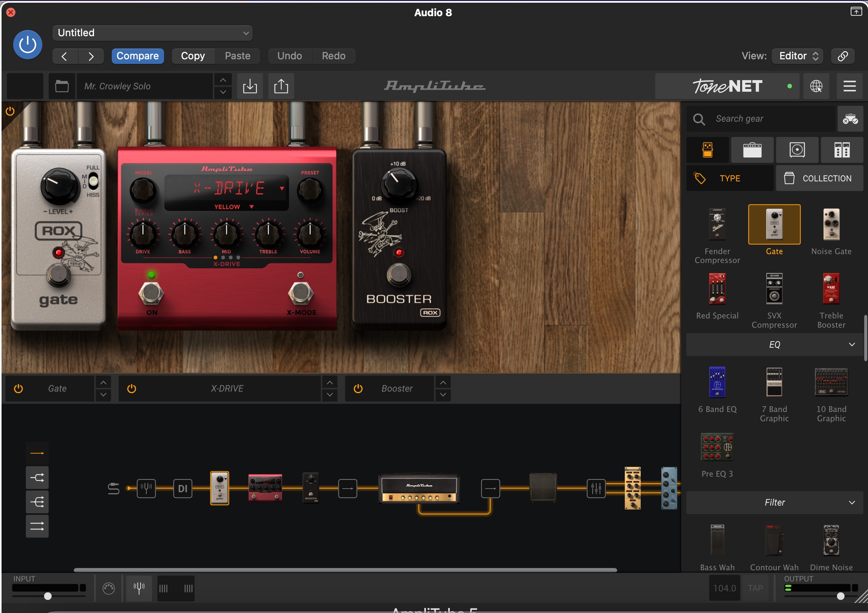Switch to the TYPE tab

pyautogui.click(x=730, y=178)
